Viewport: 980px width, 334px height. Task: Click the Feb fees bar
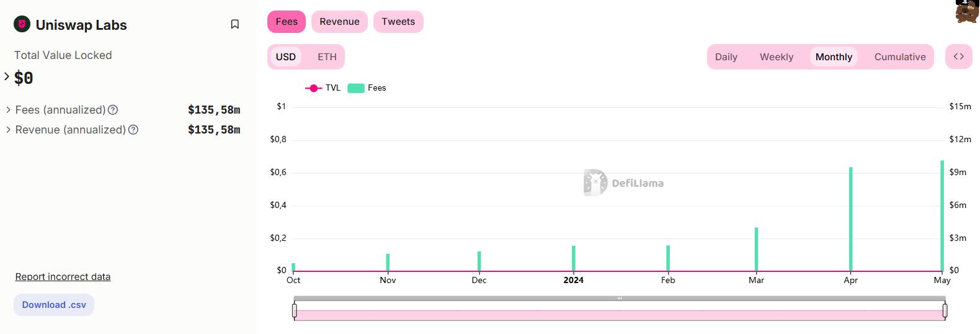click(668, 258)
